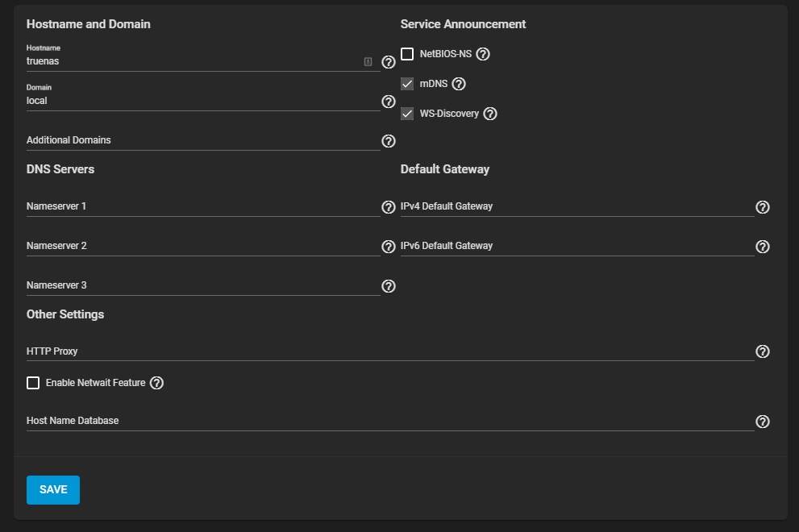Click the Nameserver 3 input field

click(203, 285)
